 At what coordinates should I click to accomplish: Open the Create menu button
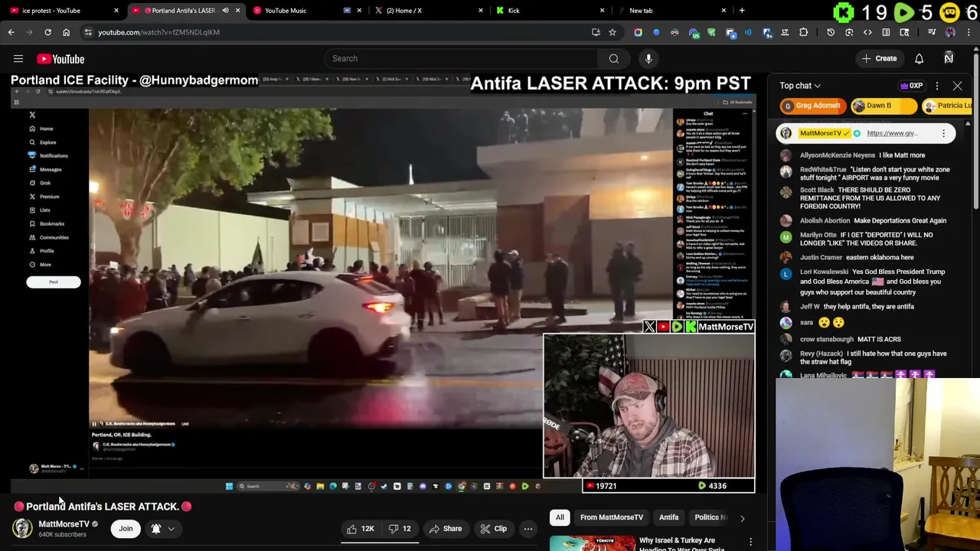(879, 59)
